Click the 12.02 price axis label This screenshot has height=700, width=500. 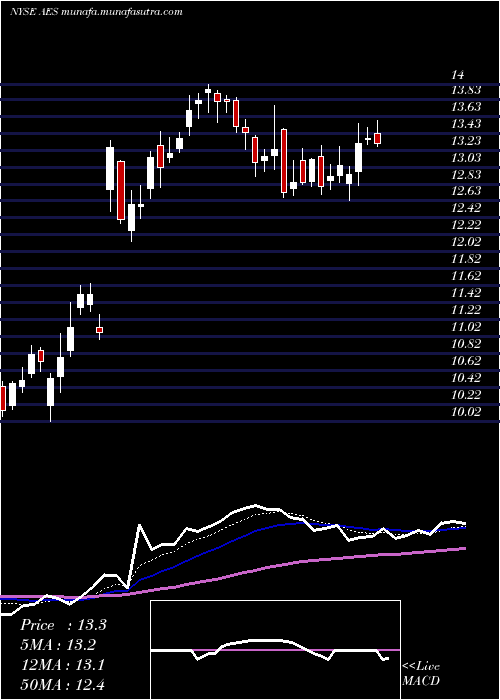coord(466,242)
